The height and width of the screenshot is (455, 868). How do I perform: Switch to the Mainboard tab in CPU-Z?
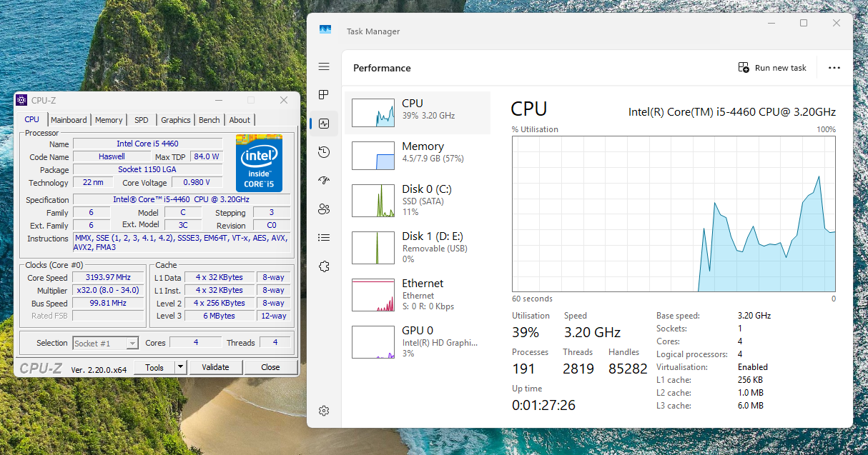[x=69, y=120]
